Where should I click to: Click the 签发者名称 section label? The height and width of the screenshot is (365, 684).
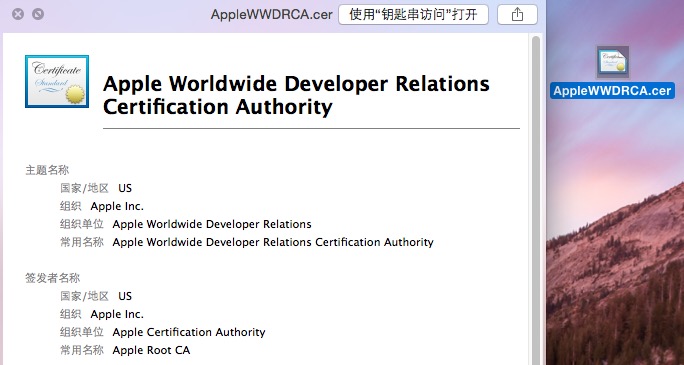(x=53, y=278)
